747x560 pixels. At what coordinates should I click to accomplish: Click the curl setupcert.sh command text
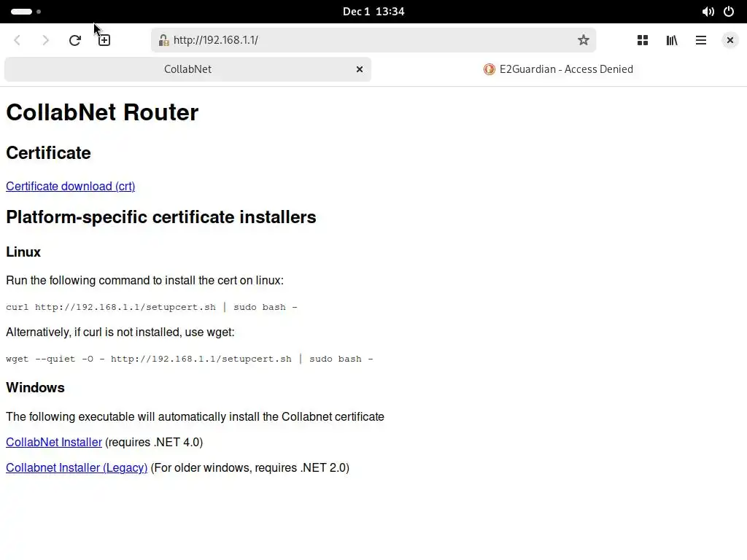152,307
